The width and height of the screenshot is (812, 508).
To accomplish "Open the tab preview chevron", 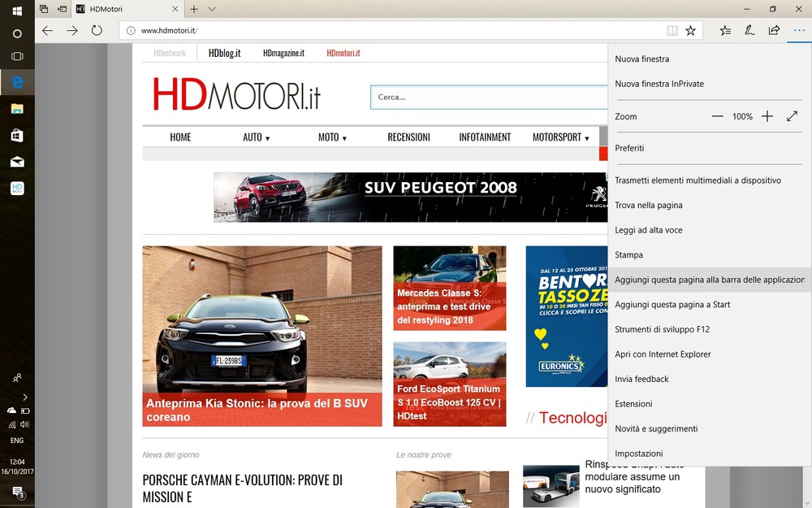I will coord(212,9).
